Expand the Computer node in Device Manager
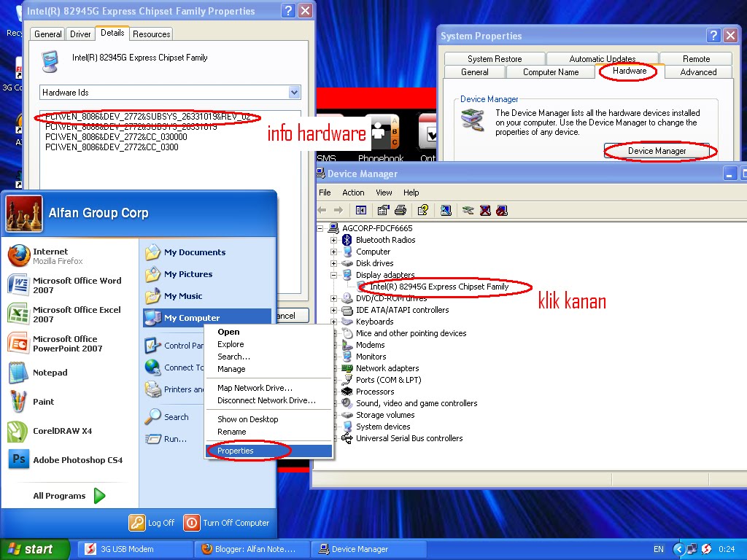 pyautogui.click(x=333, y=252)
